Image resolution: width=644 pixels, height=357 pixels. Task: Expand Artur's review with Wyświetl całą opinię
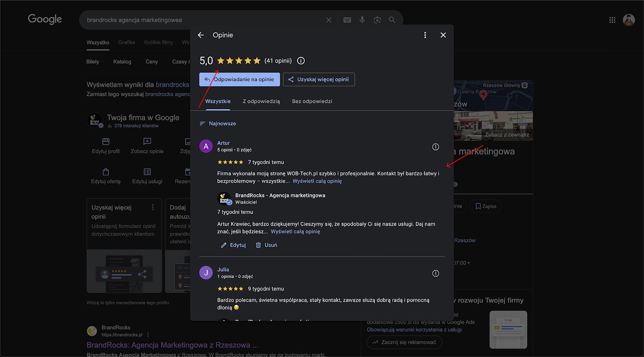point(317,181)
